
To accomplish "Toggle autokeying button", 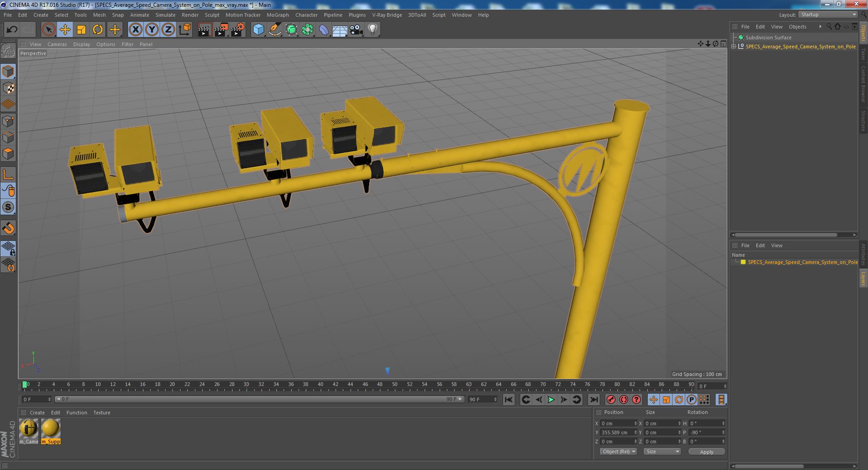I will click(623, 399).
